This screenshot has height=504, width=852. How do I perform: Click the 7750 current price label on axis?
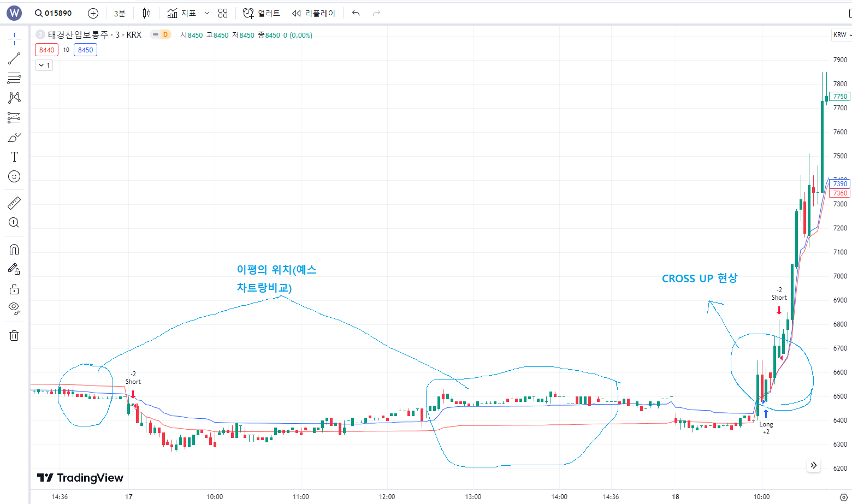(839, 97)
